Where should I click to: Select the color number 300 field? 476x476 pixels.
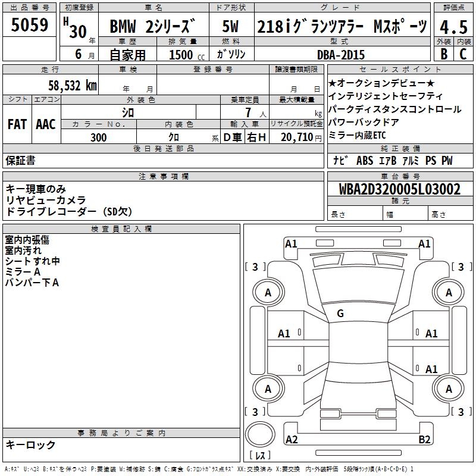pyautogui.click(x=99, y=137)
